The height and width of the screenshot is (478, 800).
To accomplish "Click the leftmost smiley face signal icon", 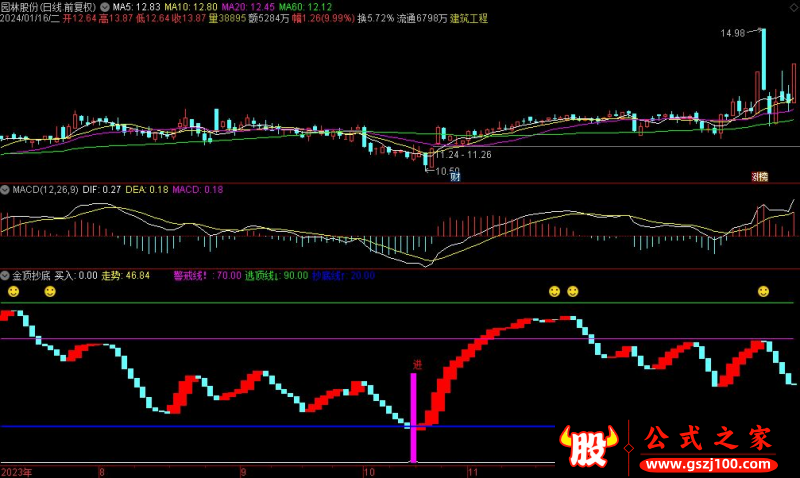I will [x=13, y=291].
